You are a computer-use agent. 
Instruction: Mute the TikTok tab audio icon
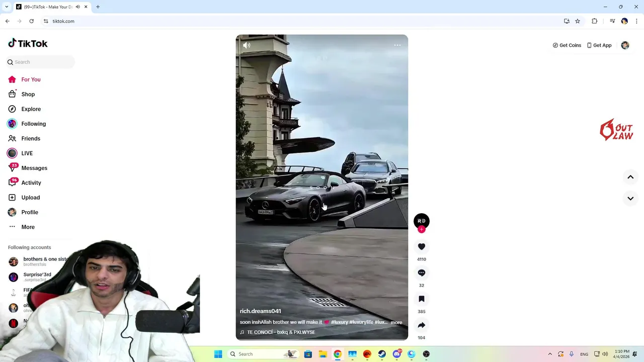click(x=77, y=7)
